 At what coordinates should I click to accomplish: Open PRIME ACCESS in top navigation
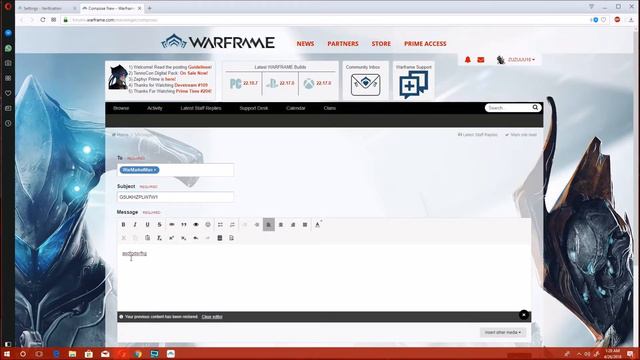425,44
